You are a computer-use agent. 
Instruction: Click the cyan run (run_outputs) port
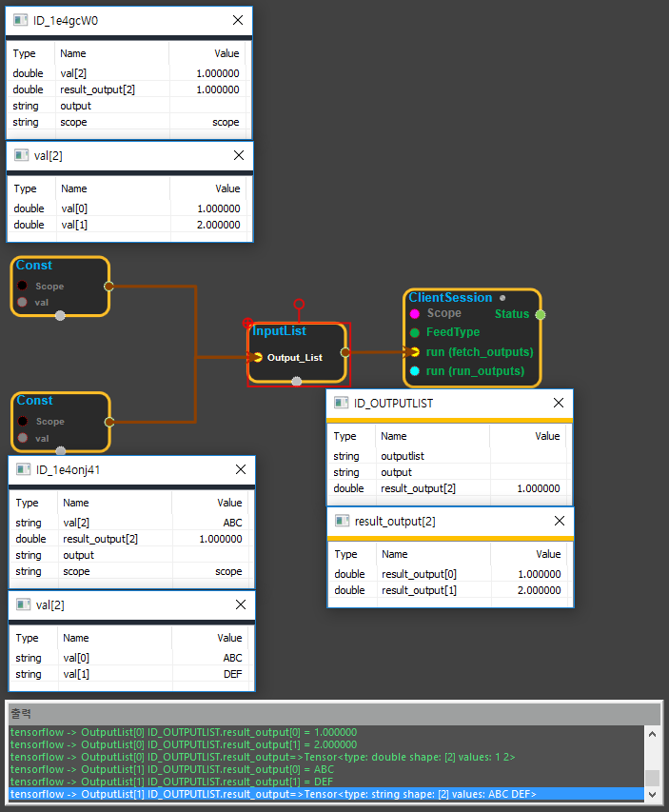pos(415,370)
